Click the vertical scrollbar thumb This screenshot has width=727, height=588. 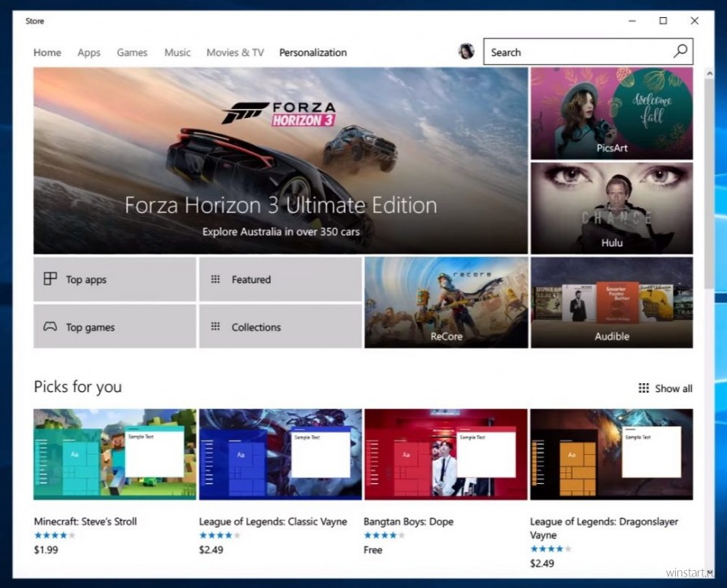[x=709, y=183]
